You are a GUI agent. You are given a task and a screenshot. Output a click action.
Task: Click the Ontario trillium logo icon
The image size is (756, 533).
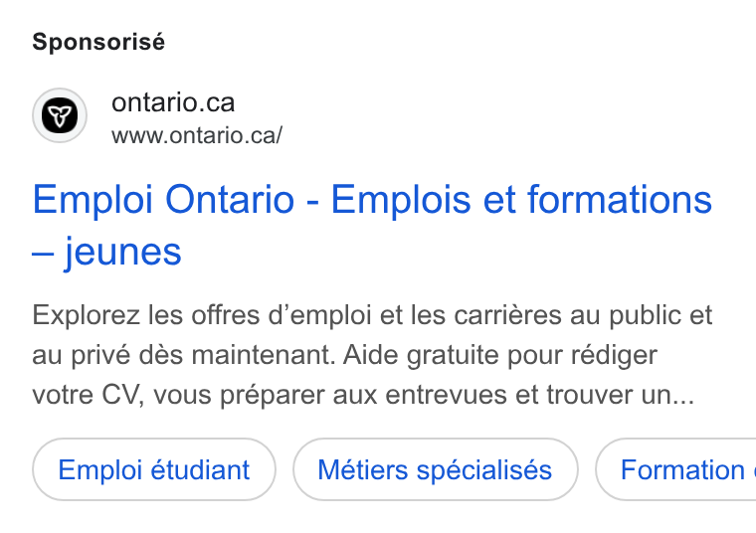coord(60,115)
